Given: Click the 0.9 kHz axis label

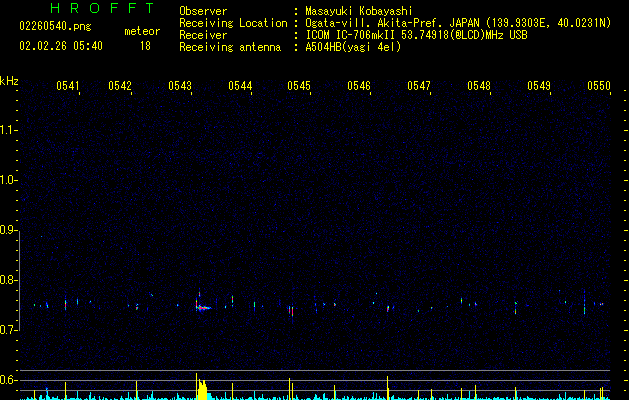Looking at the screenshot, I should pyautogui.click(x=8, y=230).
